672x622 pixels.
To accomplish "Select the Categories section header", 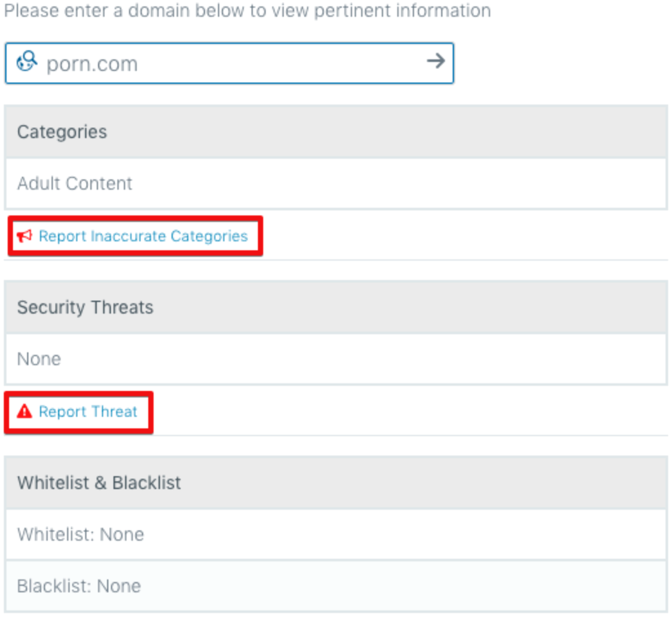I will (x=336, y=132).
